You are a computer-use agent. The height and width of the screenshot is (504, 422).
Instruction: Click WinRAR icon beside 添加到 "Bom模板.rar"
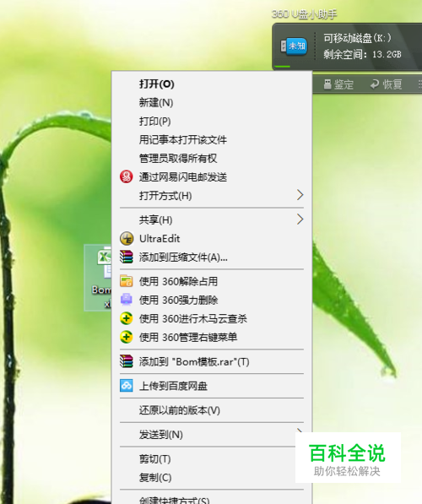click(126, 361)
